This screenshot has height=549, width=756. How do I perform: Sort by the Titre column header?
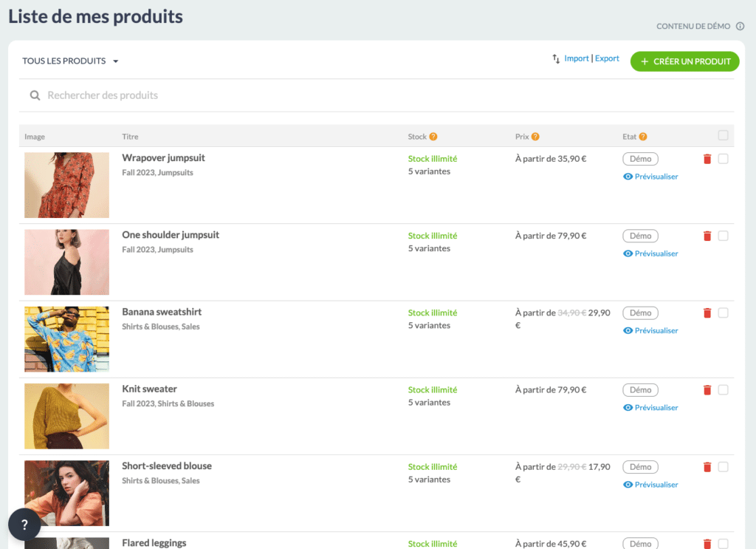[x=130, y=137]
